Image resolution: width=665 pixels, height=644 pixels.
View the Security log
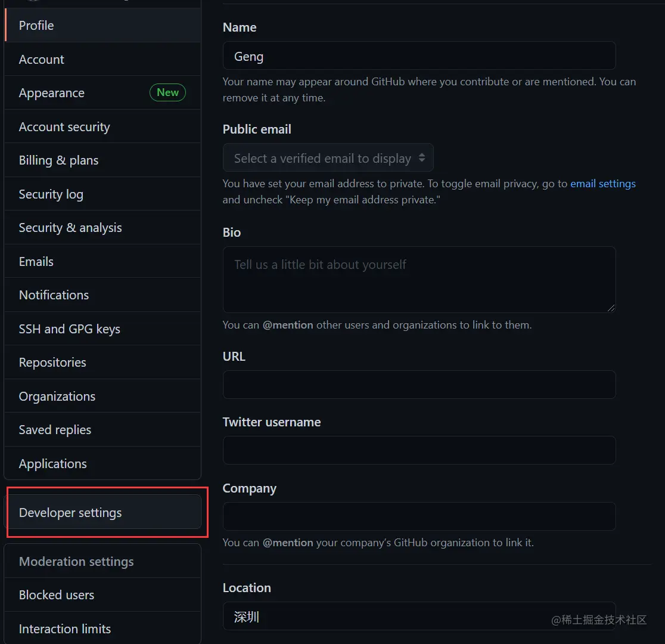pos(51,194)
